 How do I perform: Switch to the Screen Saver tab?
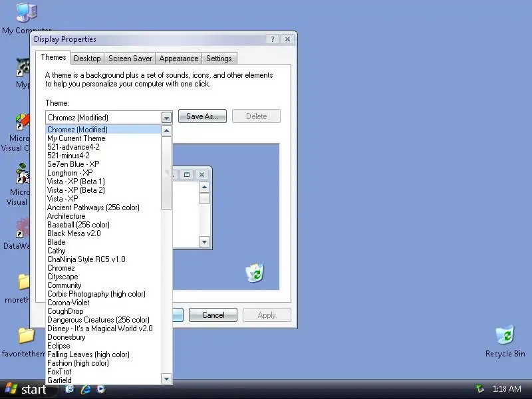[130, 59]
